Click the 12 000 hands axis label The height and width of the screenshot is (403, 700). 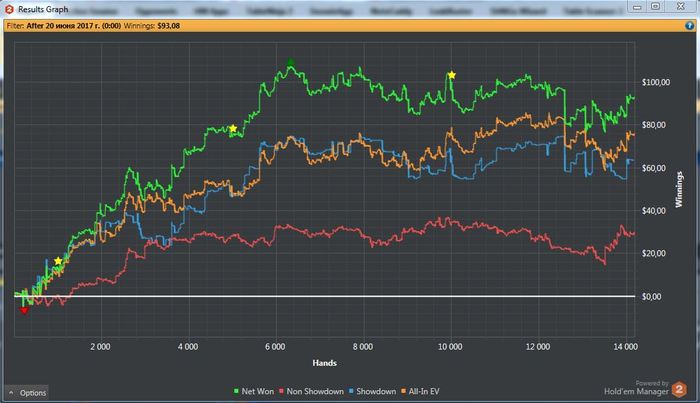[x=538, y=347]
